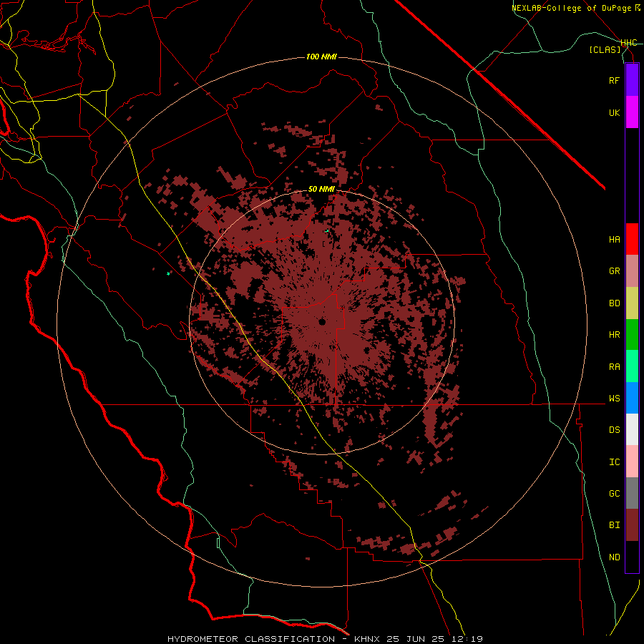Click the DS white legend swatch
This screenshot has width=644, height=644.
coord(632,429)
